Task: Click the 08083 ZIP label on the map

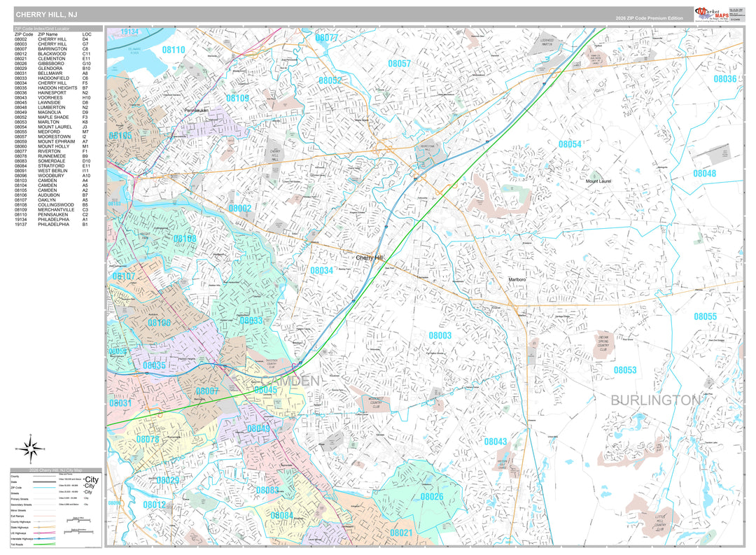Action: point(267,491)
